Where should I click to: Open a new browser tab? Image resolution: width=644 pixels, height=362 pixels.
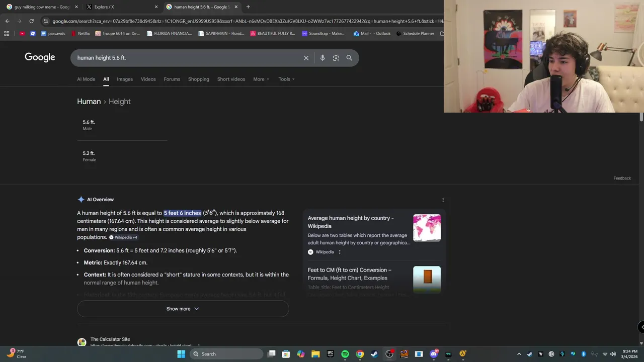pyautogui.click(x=248, y=7)
